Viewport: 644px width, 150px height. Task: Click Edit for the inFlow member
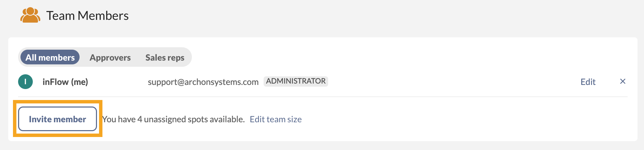(588, 82)
